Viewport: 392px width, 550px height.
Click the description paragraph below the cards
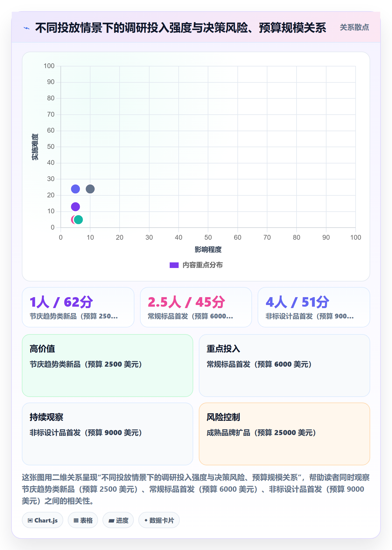[x=196, y=489]
